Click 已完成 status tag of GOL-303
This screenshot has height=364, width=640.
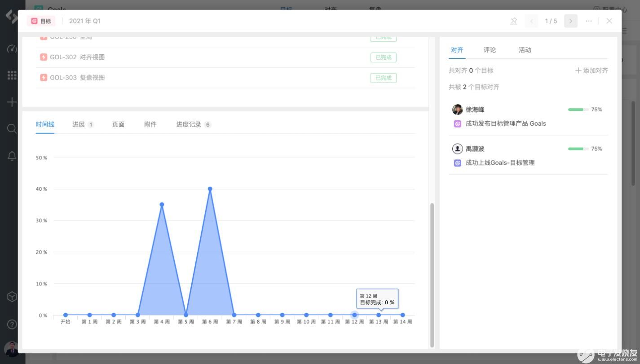coord(384,78)
